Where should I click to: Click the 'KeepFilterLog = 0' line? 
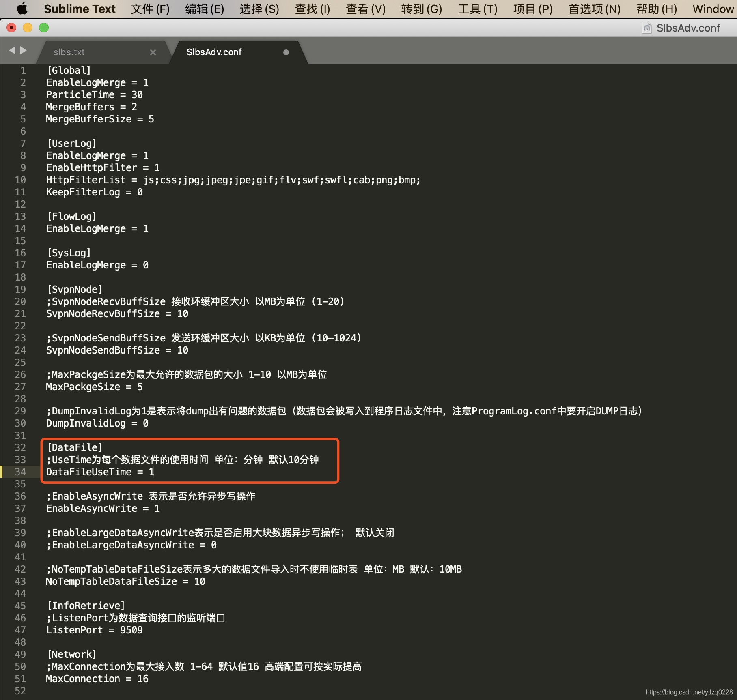[x=94, y=192]
